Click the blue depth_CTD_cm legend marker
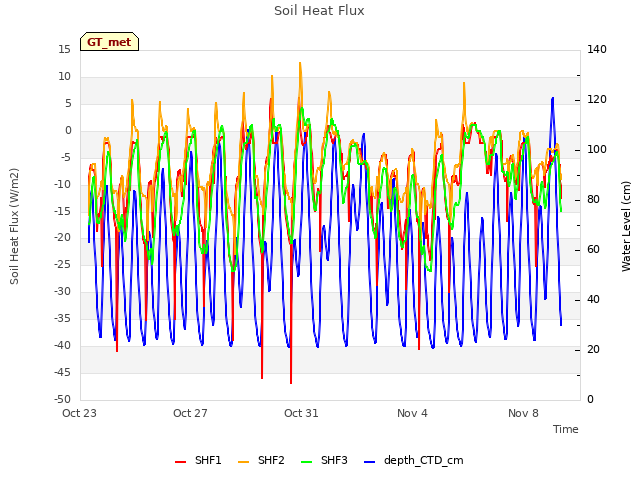Viewport: 640px width, 480px height. pyautogui.click(x=369, y=462)
